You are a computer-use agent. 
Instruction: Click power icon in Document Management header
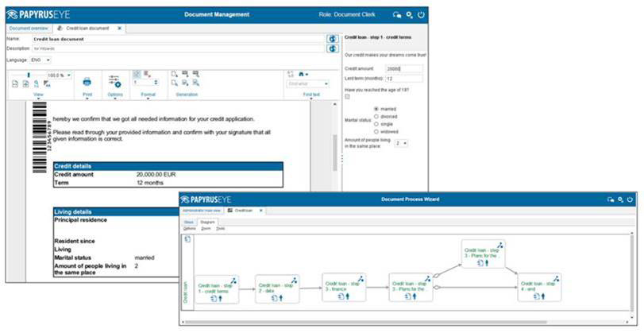click(421, 14)
